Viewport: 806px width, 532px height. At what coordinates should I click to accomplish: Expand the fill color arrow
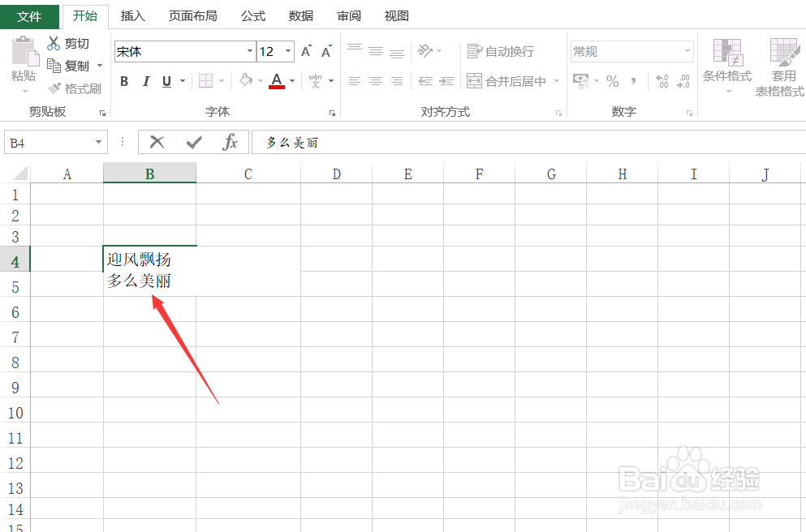[x=260, y=81]
